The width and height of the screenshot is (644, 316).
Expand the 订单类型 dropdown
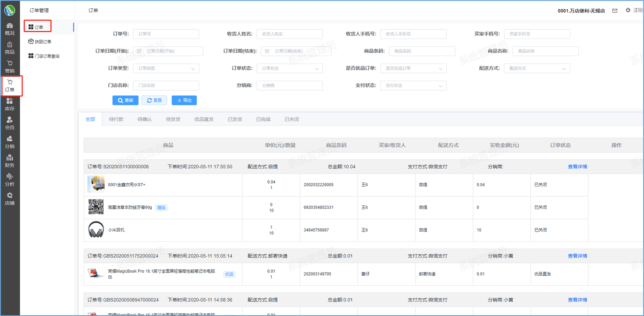pyautogui.click(x=166, y=68)
